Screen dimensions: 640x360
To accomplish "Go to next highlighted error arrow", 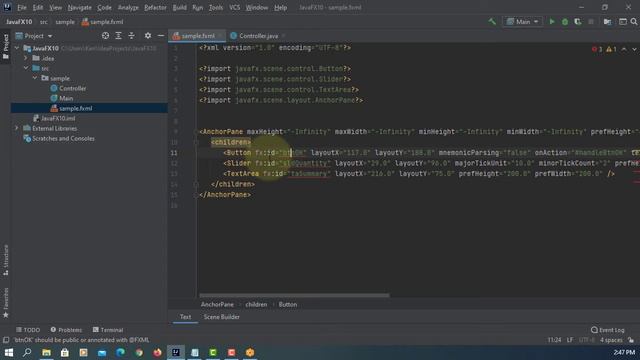I will (635, 49).
